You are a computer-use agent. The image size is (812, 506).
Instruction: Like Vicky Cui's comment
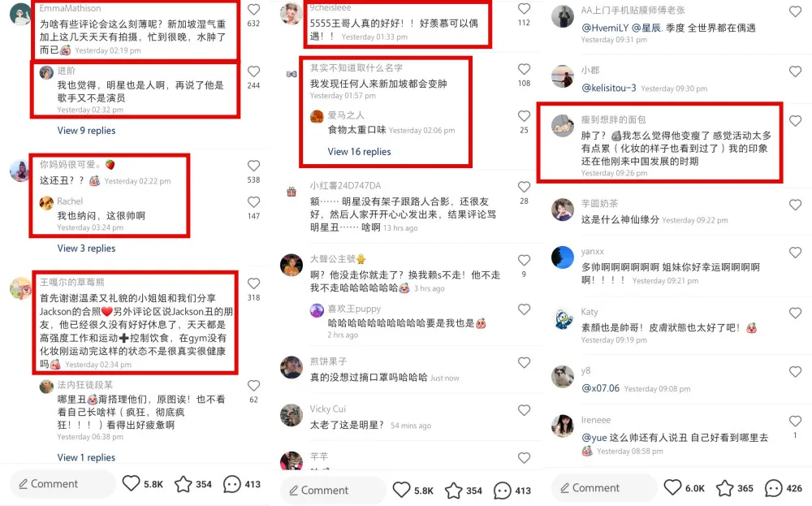(x=524, y=410)
